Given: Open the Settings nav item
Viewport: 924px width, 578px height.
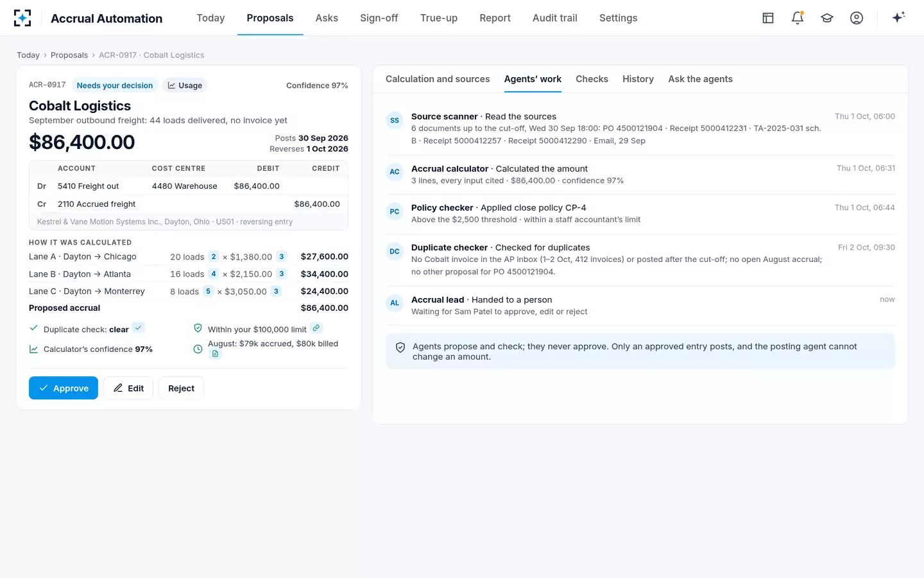Looking at the screenshot, I should click(x=619, y=18).
